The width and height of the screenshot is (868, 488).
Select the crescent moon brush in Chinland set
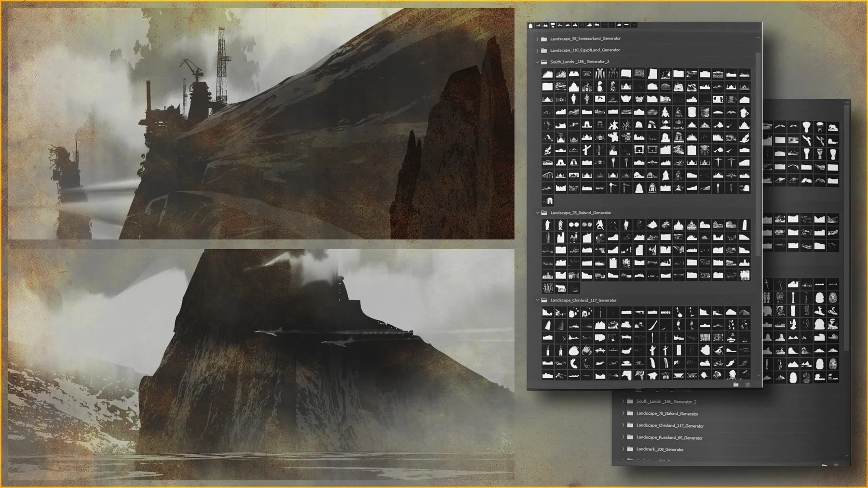click(573, 364)
